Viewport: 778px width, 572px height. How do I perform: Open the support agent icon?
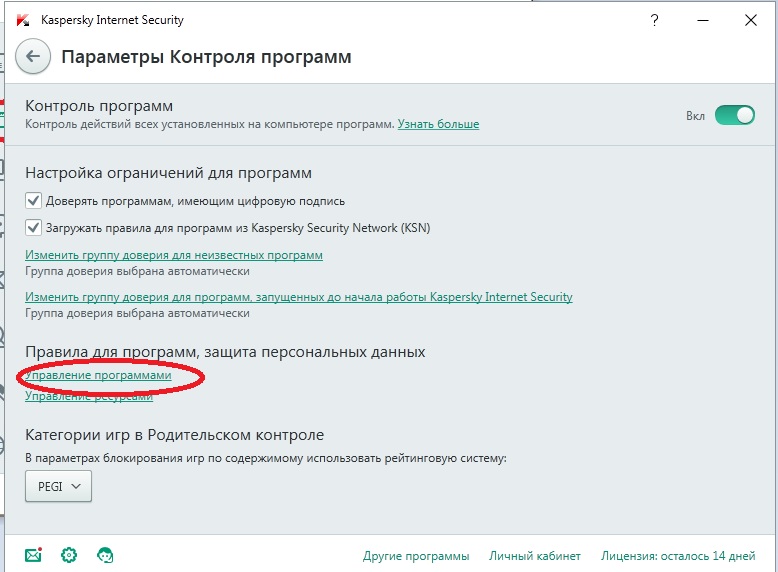click(x=105, y=555)
